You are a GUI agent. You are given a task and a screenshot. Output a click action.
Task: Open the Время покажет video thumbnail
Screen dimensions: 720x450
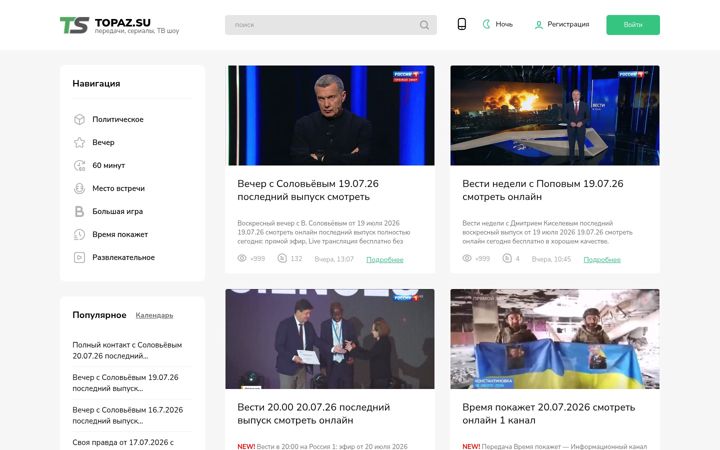tap(555, 339)
